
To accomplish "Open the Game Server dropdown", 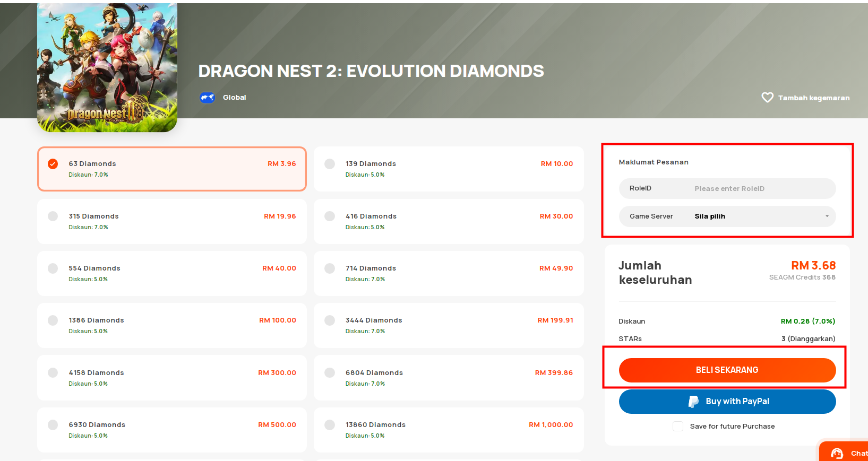I will click(727, 216).
